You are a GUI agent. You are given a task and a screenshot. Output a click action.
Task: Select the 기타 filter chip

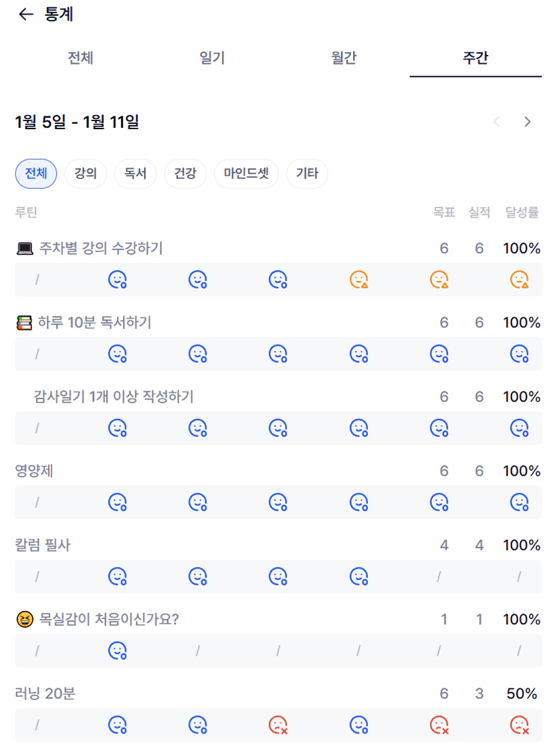click(x=307, y=174)
